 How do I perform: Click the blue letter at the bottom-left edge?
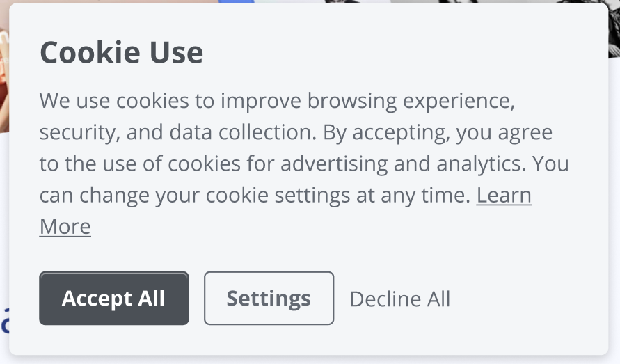(3, 319)
